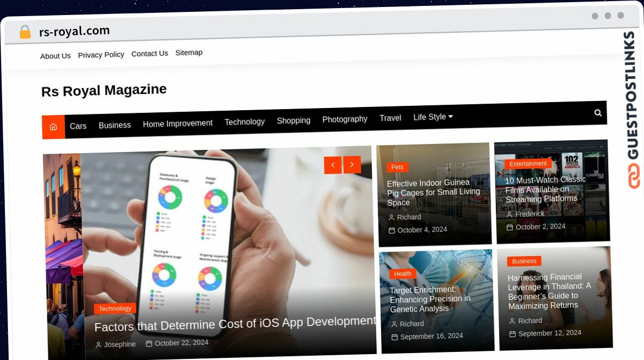Open Harnessing Financial Leverage in Thailand article
This screenshot has height=360, width=644.
click(550, 291)
